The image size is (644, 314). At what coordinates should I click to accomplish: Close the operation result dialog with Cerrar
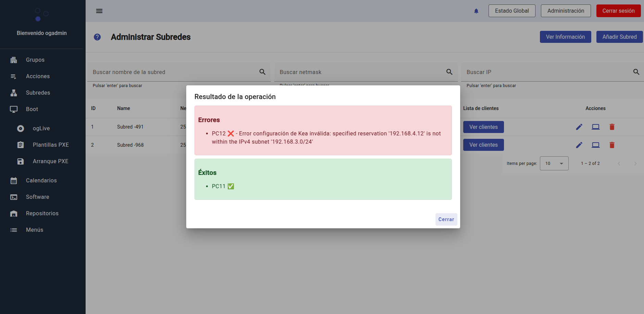point(446,219)
